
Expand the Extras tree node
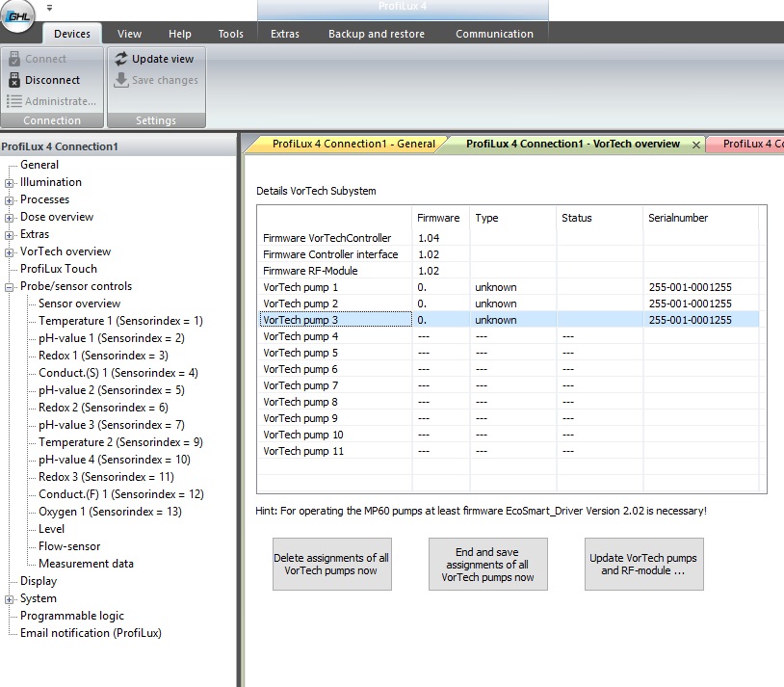pos(9,235)
